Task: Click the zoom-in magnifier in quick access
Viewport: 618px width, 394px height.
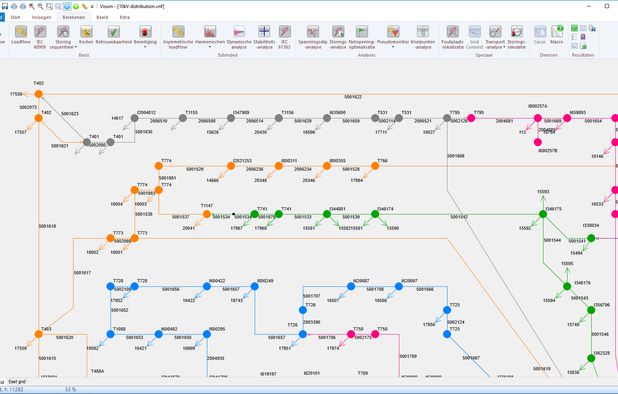Action: [32, 6]
